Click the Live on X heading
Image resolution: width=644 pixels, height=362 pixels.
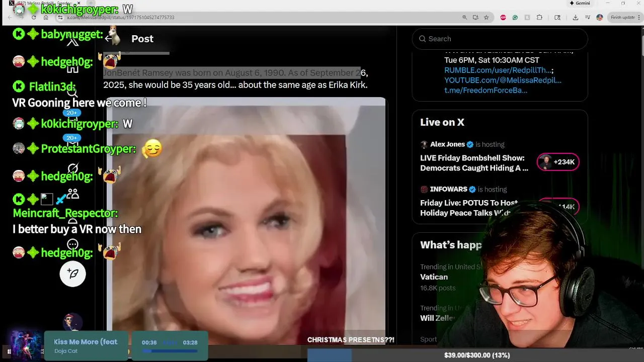(442, 122)
